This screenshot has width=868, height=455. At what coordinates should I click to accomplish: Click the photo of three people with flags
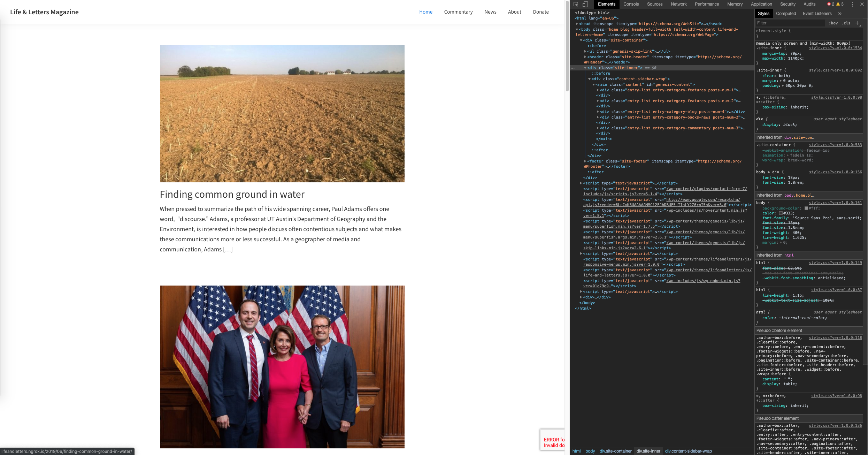tap(282, 367)
